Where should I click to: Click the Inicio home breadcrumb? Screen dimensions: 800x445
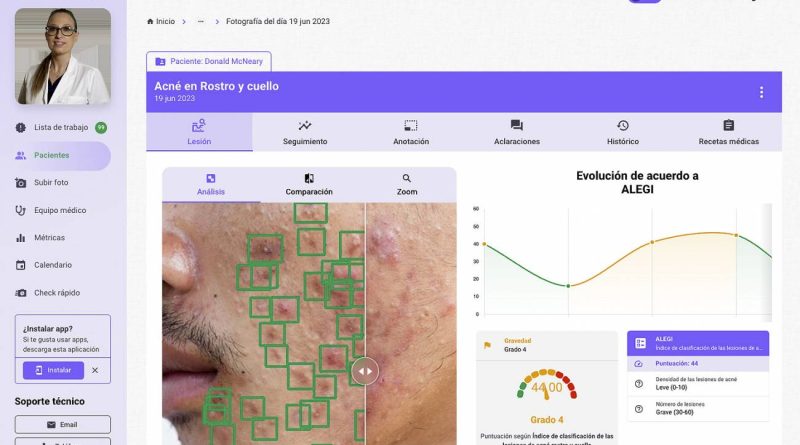[x=160, y=21]
